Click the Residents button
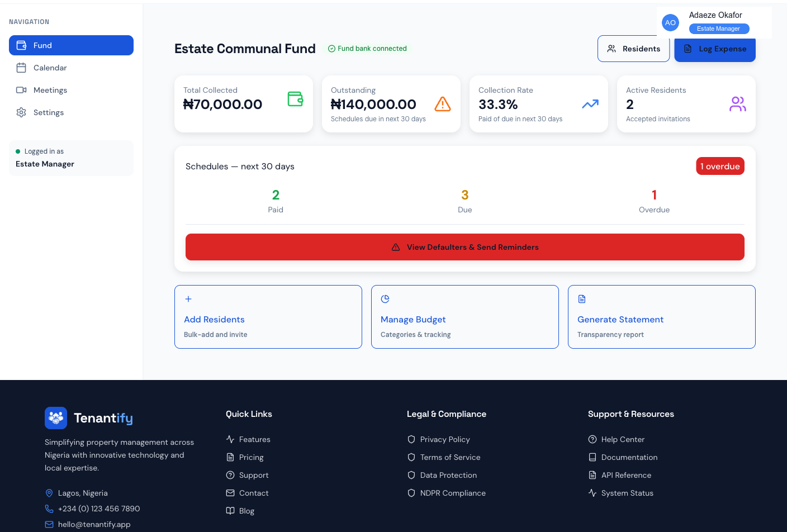Viewport: 787px width, 532px height. coord(634,49)
